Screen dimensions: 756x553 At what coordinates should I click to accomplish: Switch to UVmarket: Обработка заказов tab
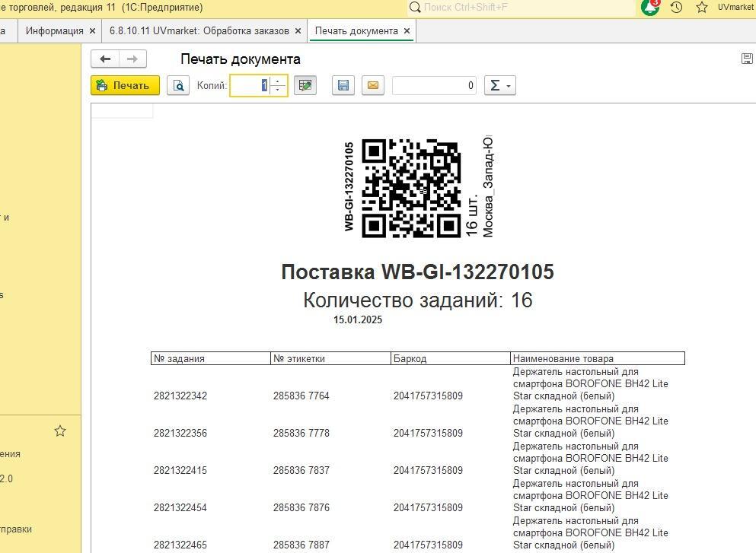click(199, 31)
